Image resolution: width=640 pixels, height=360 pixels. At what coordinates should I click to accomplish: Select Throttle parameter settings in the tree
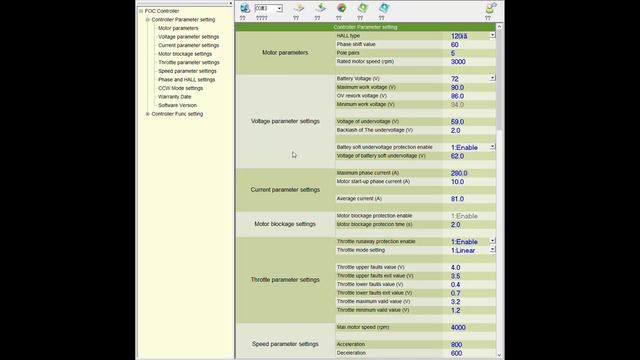coord(189,62)
